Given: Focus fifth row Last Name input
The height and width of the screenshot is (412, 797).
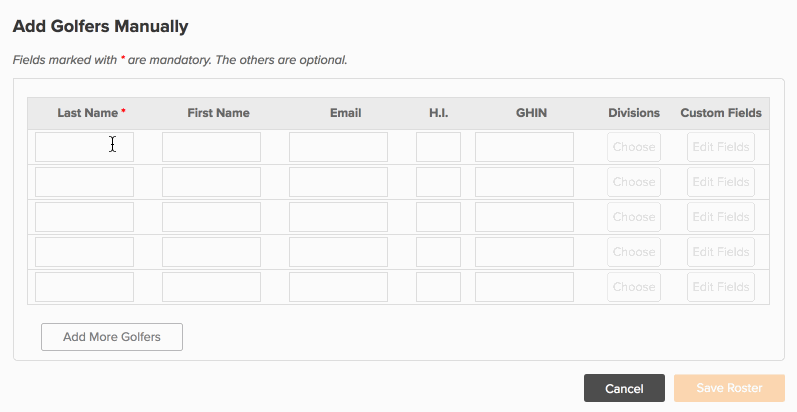Looking at the screenshot, I should [84, 287].
